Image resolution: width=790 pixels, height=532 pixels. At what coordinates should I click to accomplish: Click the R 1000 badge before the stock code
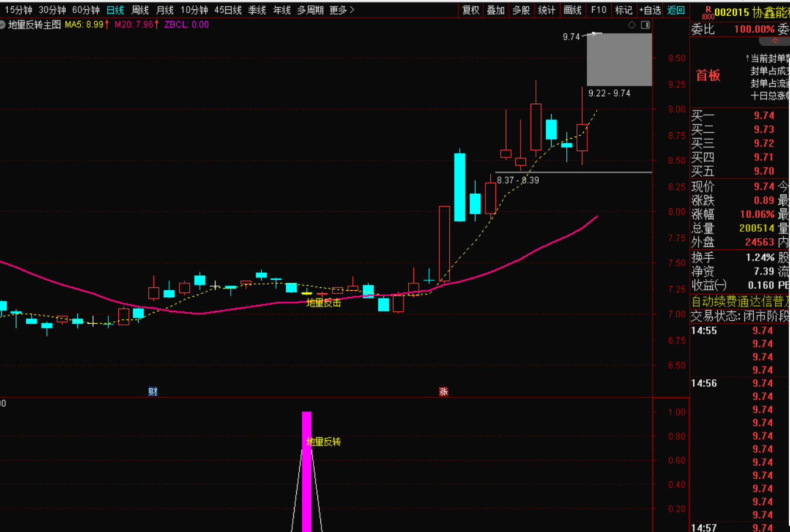707,12
